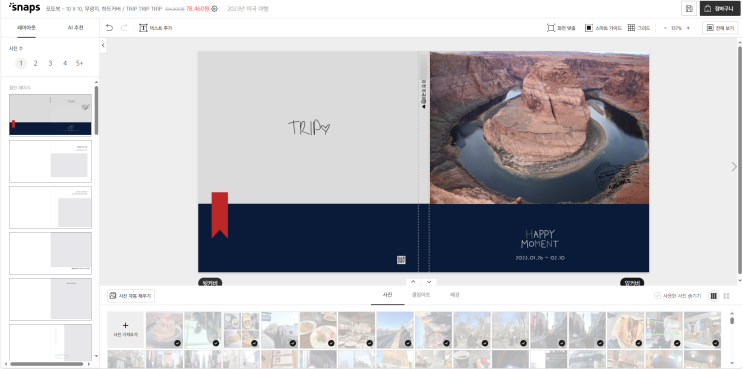Toggle hide used photos checkbox

(657, 296)
